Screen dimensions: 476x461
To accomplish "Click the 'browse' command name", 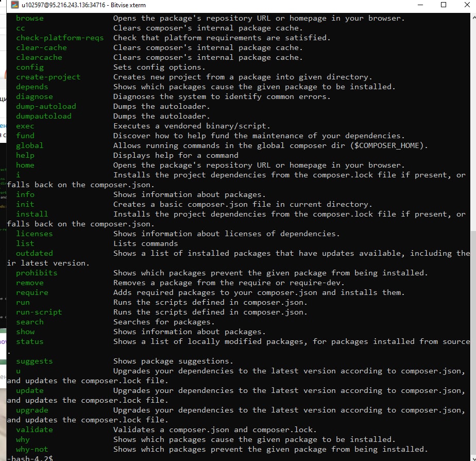I will click(30, 18).
